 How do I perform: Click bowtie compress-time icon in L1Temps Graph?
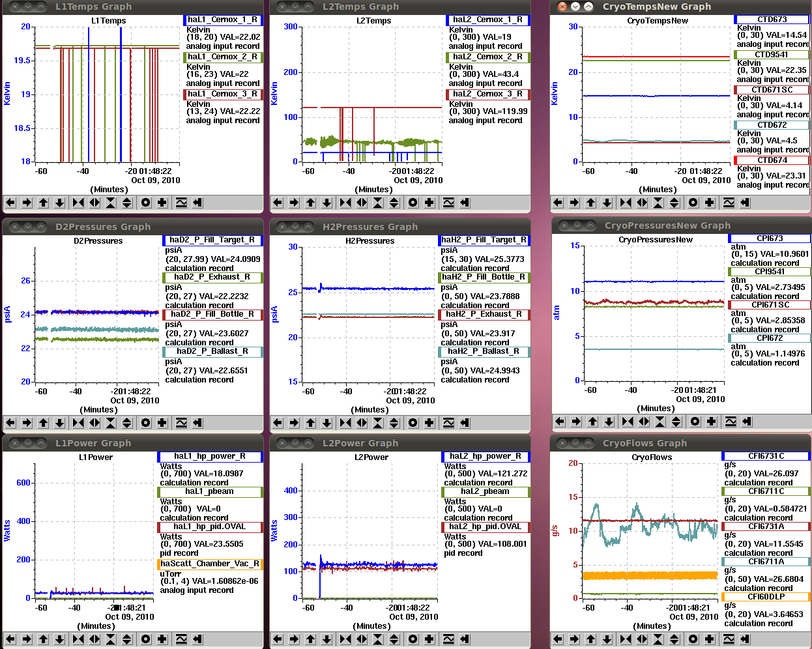79,203
